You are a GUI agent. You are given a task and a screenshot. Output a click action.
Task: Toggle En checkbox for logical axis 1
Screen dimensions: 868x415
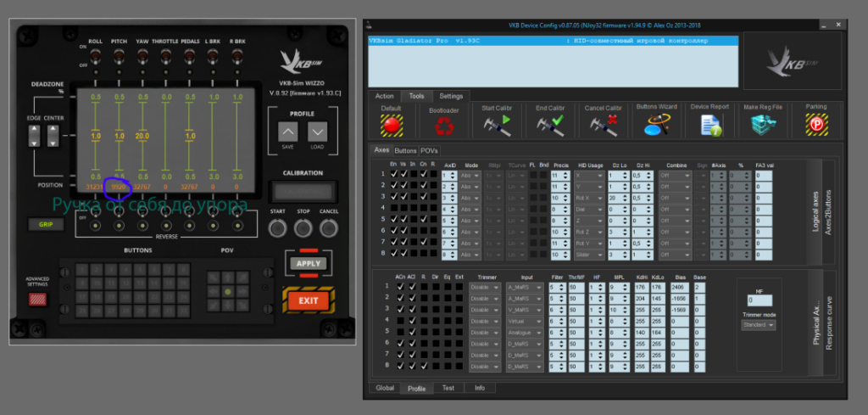coord(393,174)
